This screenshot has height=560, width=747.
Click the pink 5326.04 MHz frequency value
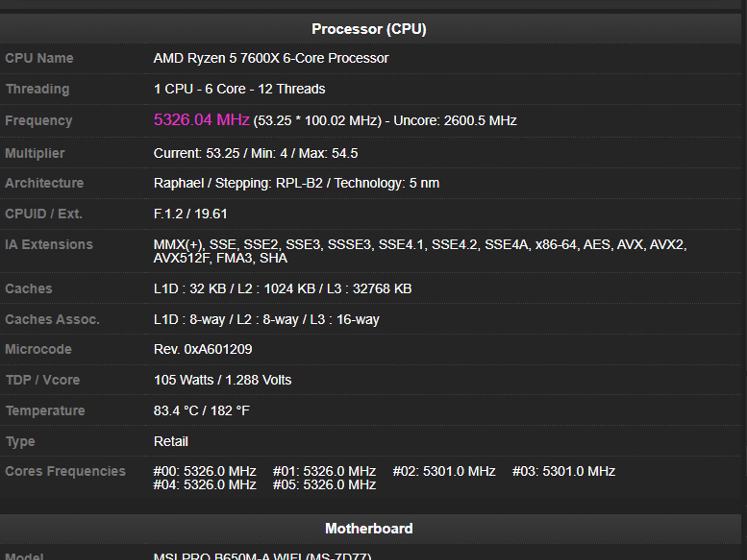201,120
